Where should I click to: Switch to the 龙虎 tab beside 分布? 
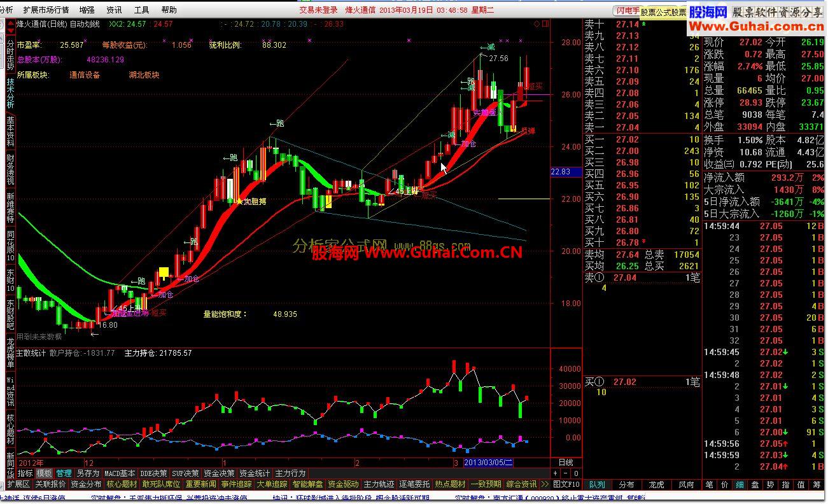pos(657,484)
